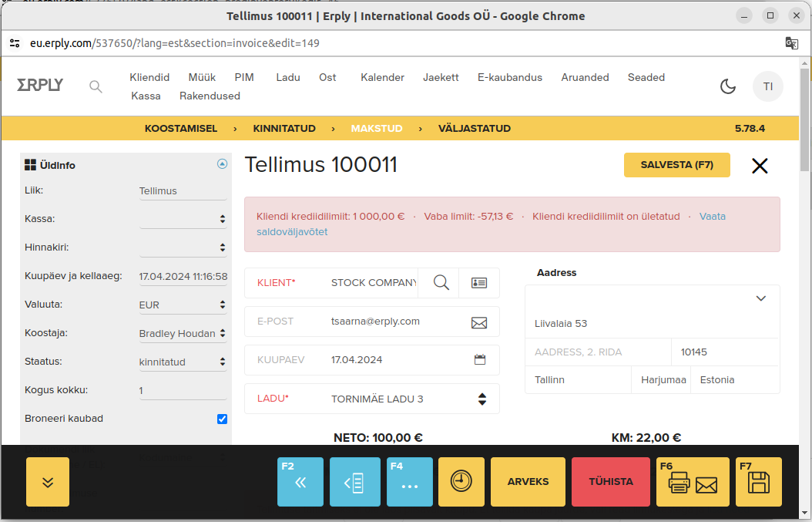
Task: Toggle the Broneeri kaubad checkbox
Action: click(x=222, y=419)
